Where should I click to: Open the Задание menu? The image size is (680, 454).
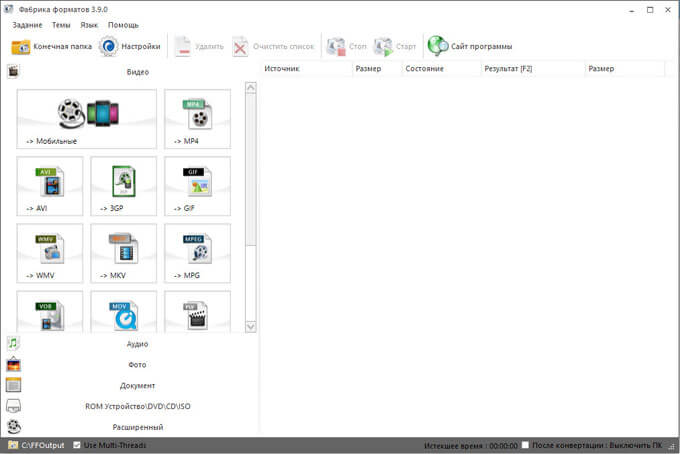coord(27,24)
